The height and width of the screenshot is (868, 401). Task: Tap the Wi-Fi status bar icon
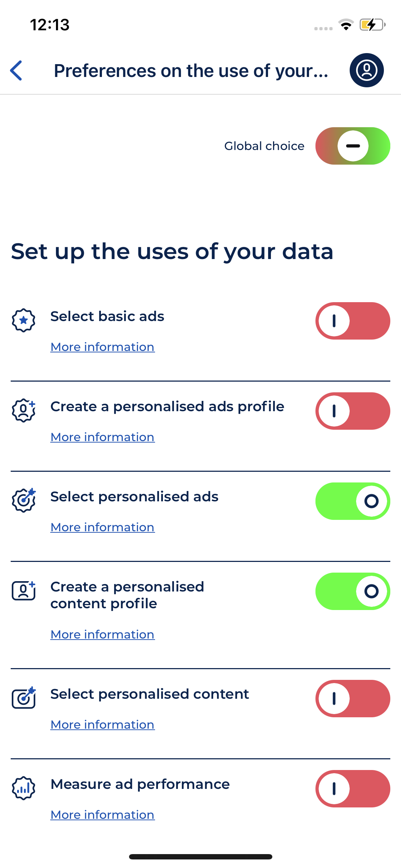346,25
